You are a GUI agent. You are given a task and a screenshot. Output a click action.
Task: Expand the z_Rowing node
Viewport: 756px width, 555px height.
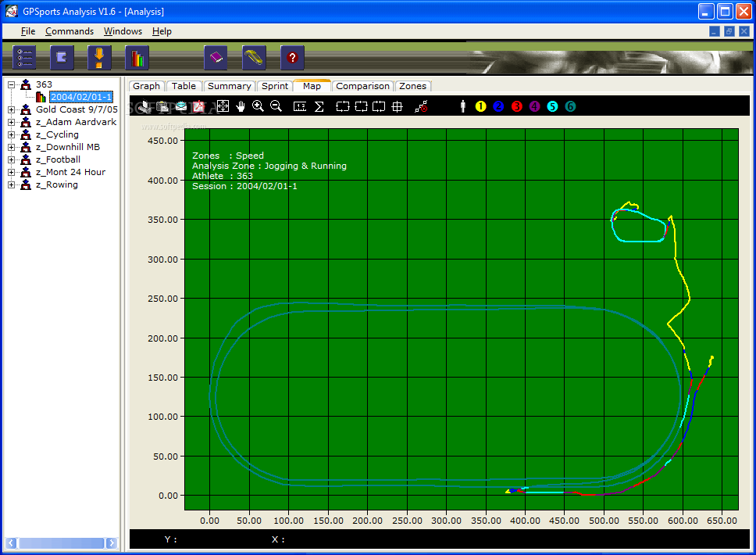click(x=11, y=184)
